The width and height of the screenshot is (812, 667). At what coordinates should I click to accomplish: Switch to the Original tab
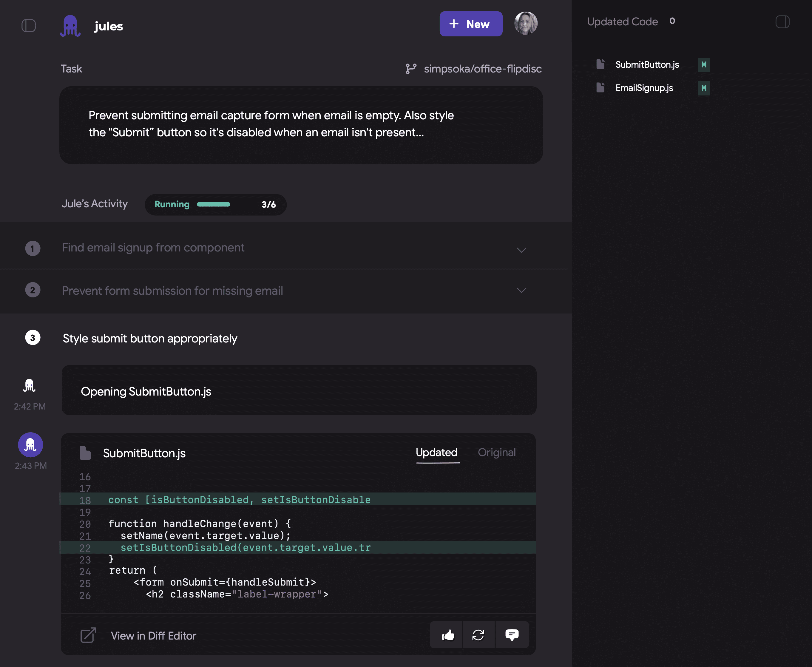496,453
